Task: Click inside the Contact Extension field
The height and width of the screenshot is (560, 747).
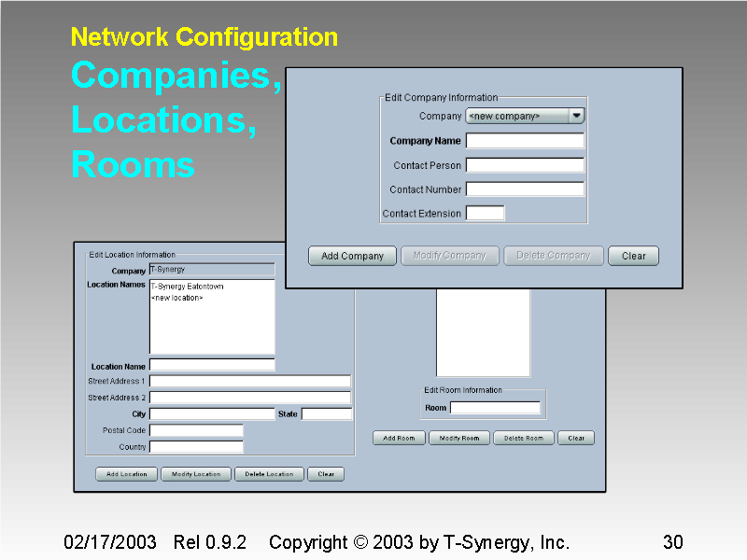Action: (486, 213)
